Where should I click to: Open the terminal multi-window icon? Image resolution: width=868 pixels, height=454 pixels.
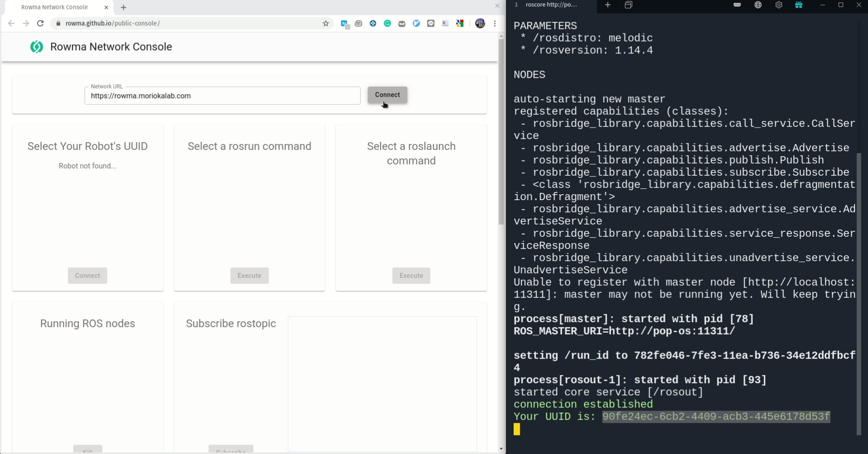(628, 5)
